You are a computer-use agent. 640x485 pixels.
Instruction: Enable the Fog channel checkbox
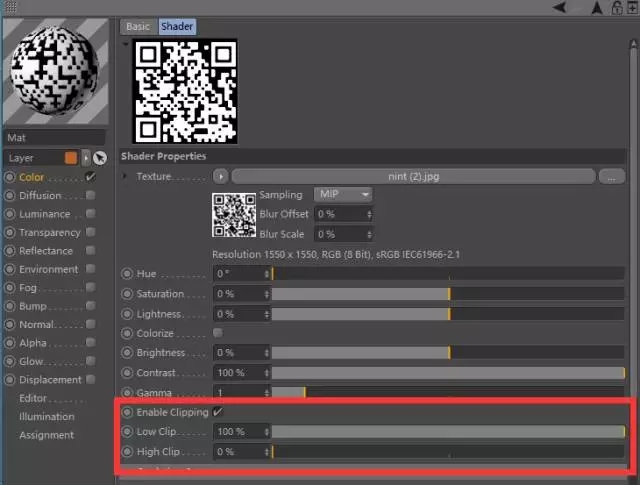point(91,287)
